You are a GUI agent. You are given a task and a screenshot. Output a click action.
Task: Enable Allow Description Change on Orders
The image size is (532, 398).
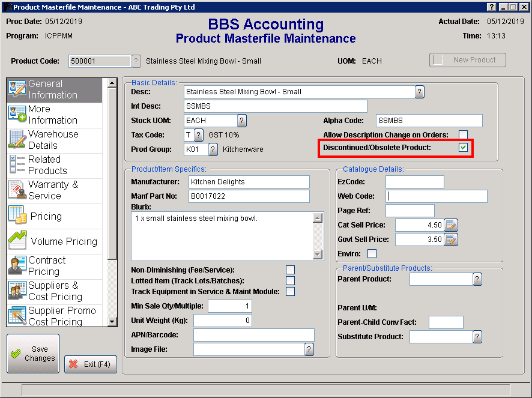click(x=463, y=134)
